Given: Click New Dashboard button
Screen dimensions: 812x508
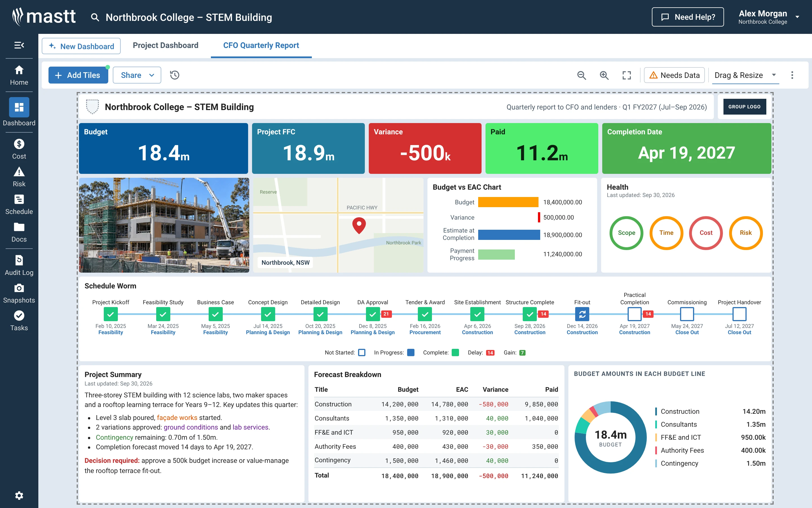Looking at the screenshot, I should pyautogui.click(x=81, y=46).
